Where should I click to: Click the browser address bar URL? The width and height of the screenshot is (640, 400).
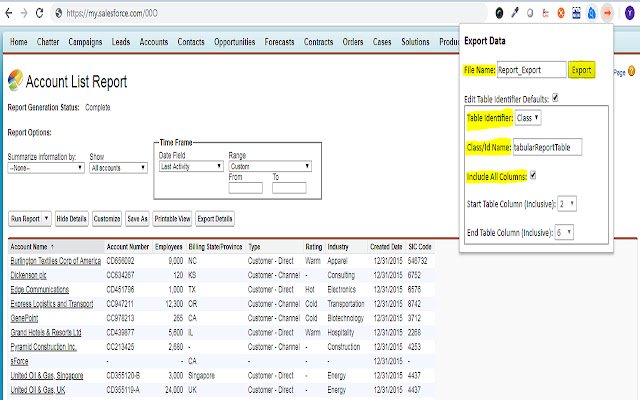112,13
